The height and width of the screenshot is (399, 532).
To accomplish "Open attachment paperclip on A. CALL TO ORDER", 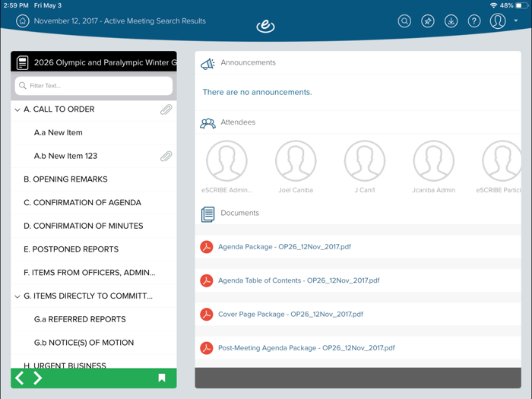I will tap(166, 109).
